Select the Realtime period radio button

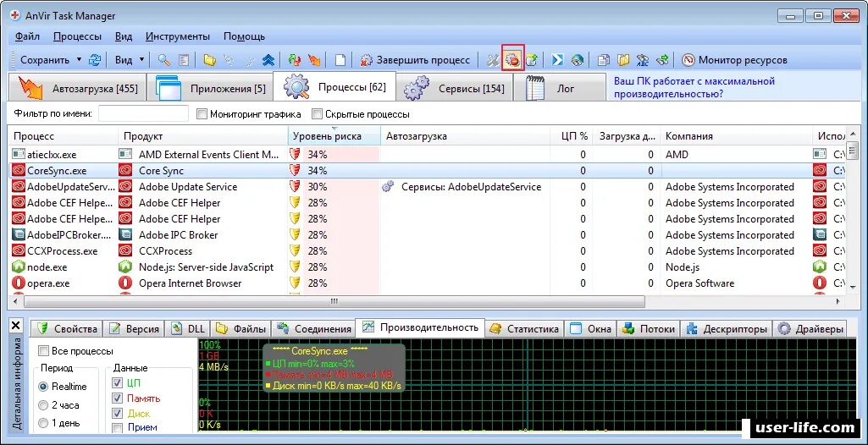click(x=43, y=387)
